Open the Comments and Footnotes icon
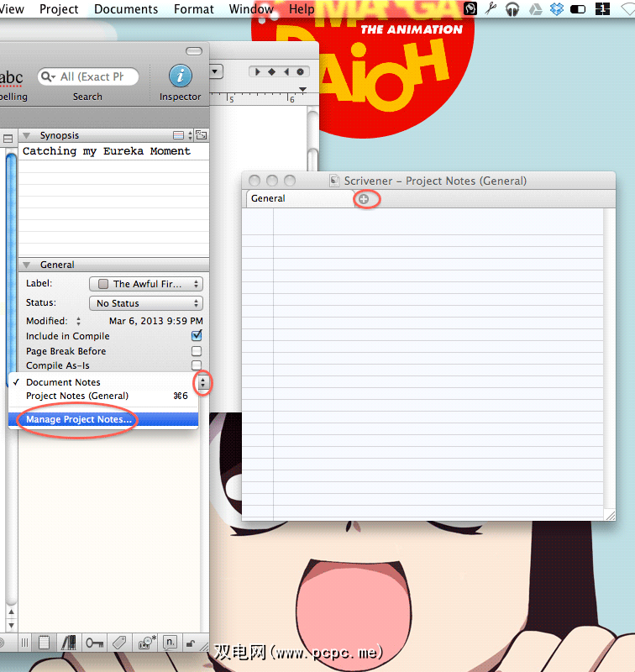635x672 pixels. click(x=171, y=643)
